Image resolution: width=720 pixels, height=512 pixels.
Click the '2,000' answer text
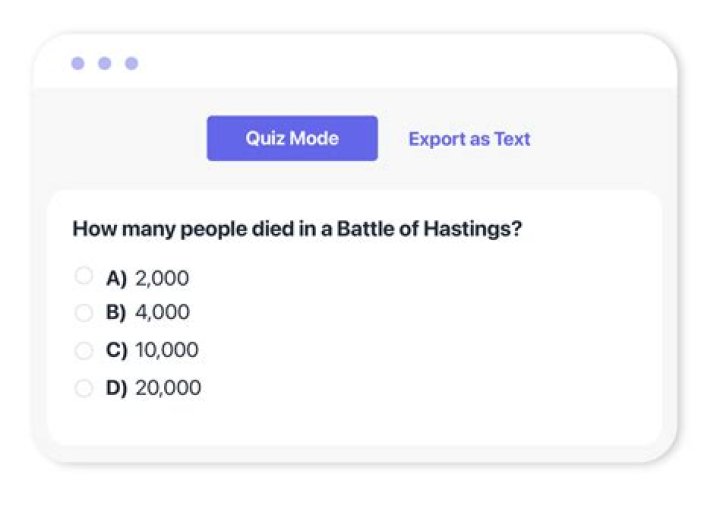click(x=162, y=278)
